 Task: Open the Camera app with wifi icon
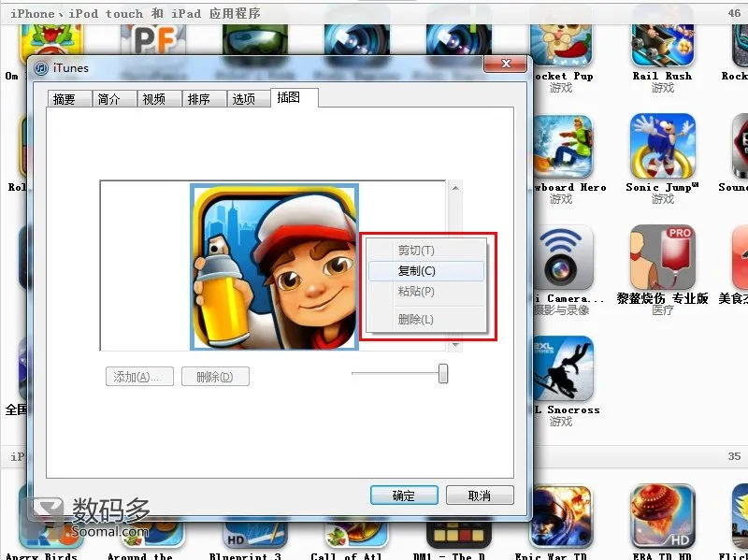563,257
